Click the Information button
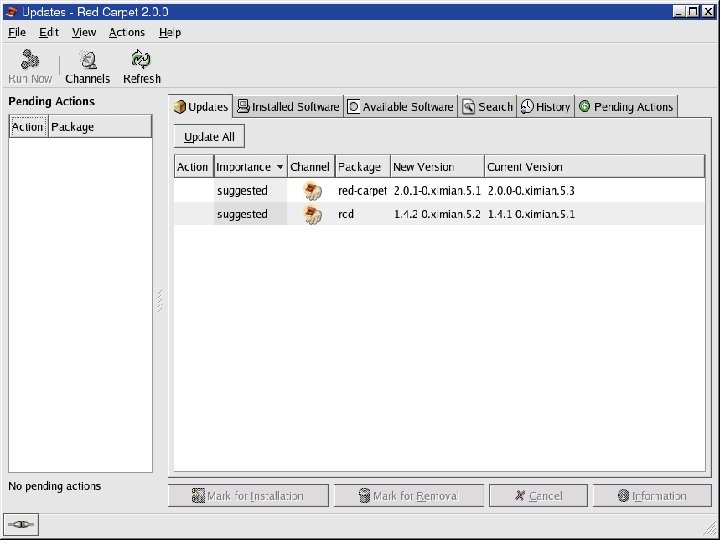This screenshot has height=540, width=720. [x=652, y=495]
